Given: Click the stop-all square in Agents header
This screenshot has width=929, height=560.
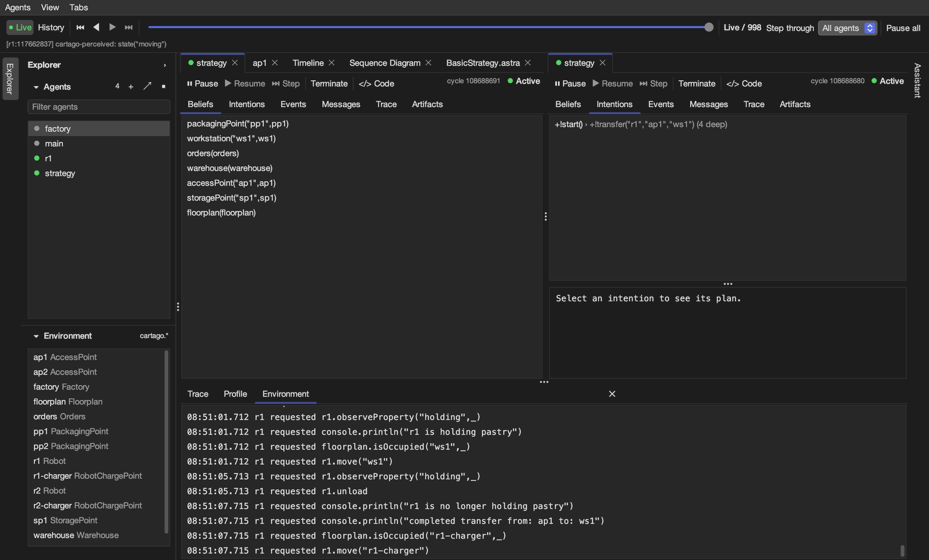Looking at the screenshot, I should (164, 87).
